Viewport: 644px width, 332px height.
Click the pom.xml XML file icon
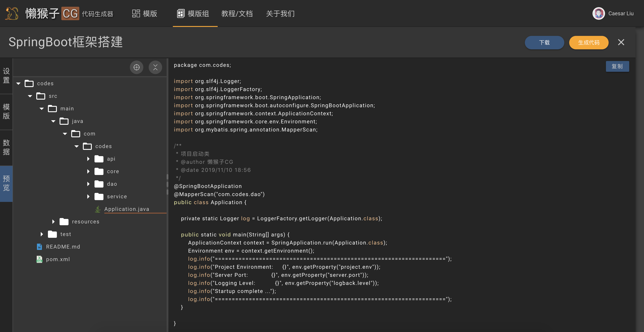[39, 259]
